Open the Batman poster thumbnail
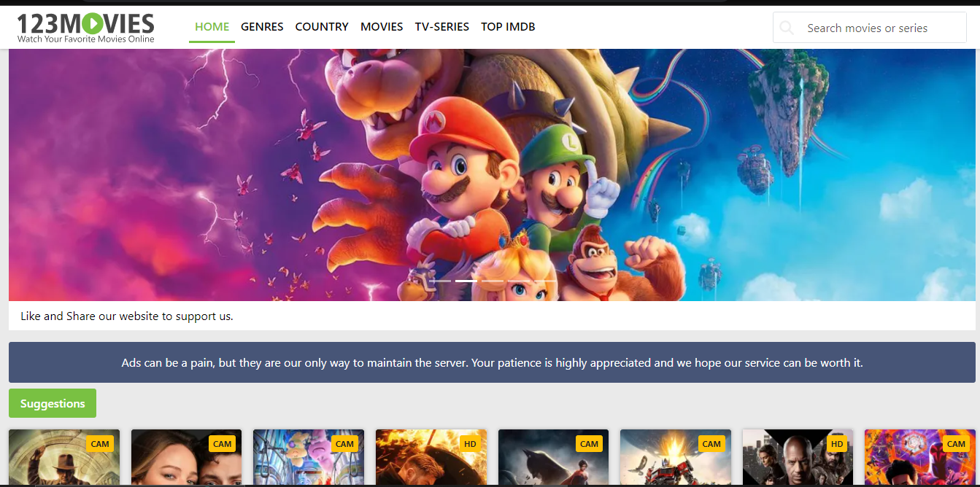Screen dimensions: 980x487 (x=554, y=457)
